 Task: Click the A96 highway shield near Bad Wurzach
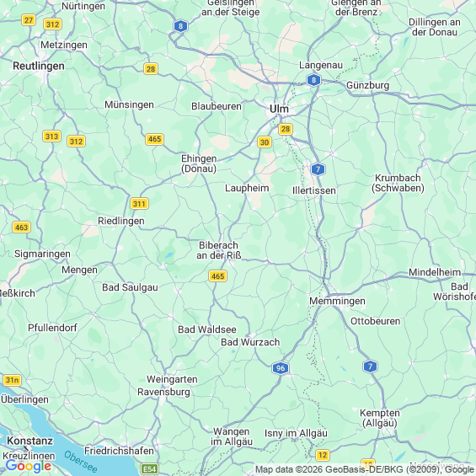click(281, 368)
